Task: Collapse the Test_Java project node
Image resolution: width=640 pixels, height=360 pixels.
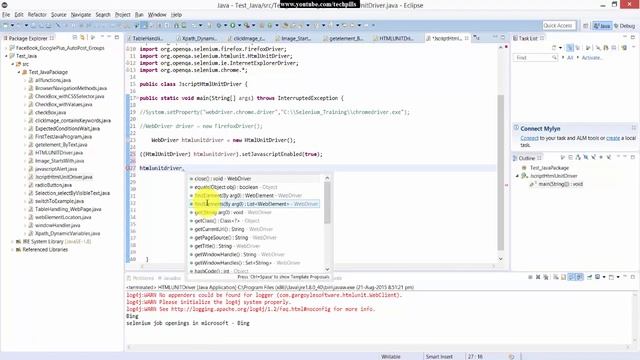Action: coord(7,56)
